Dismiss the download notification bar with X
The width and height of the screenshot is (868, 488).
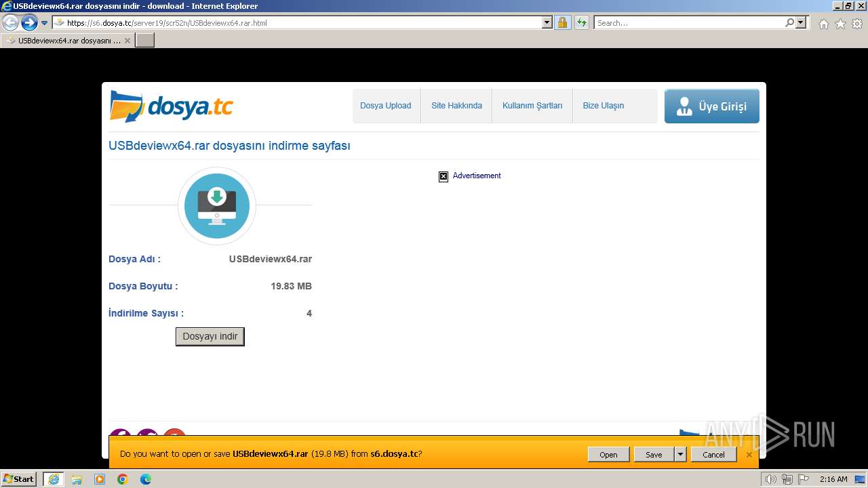point(749,455)
